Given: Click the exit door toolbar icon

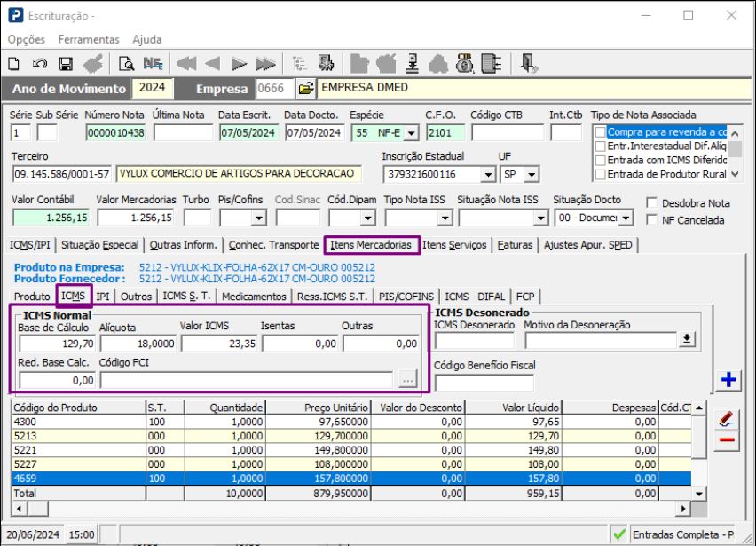Looking at the screenshot, I should click(529, 63).
